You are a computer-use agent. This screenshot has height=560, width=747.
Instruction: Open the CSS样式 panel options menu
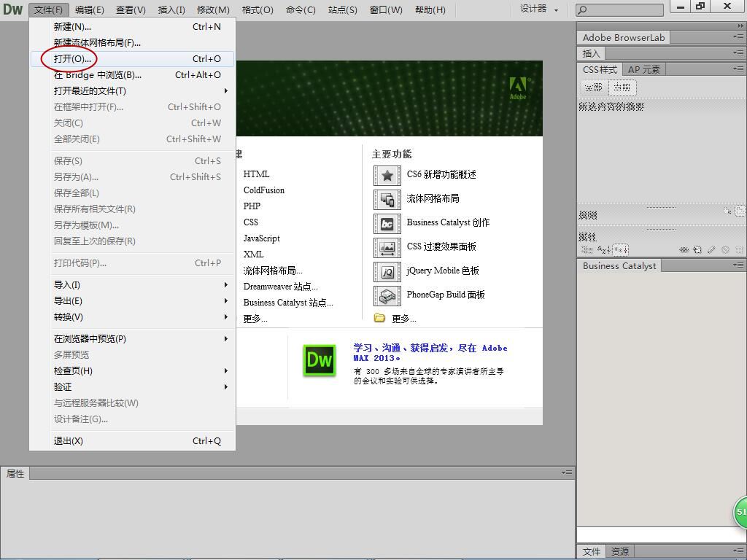[738, 69]
